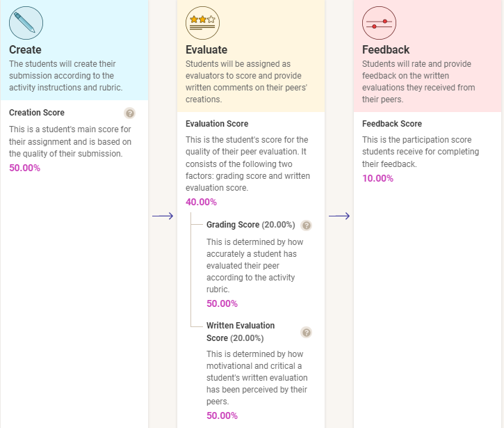
Task: Click the Creation Score 50.00% value
Action: [24, 168]
